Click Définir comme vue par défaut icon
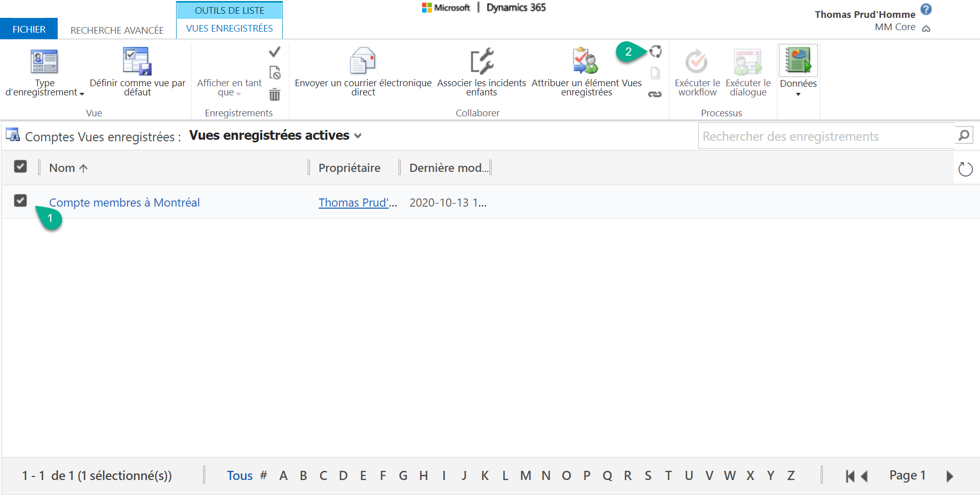Viewport: 980px width, 504px height. click(x=137, y=62)
